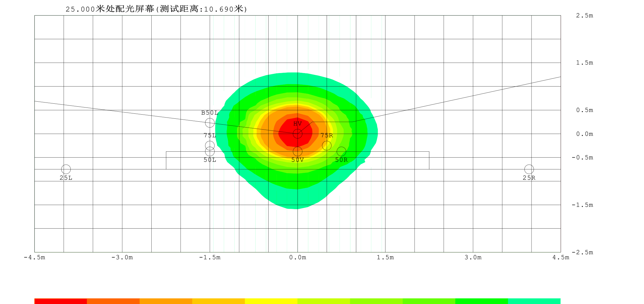This screenshot has height=304, width=644.
Task: Click the "3.0m" horizontal axis label
Action: 473,257
